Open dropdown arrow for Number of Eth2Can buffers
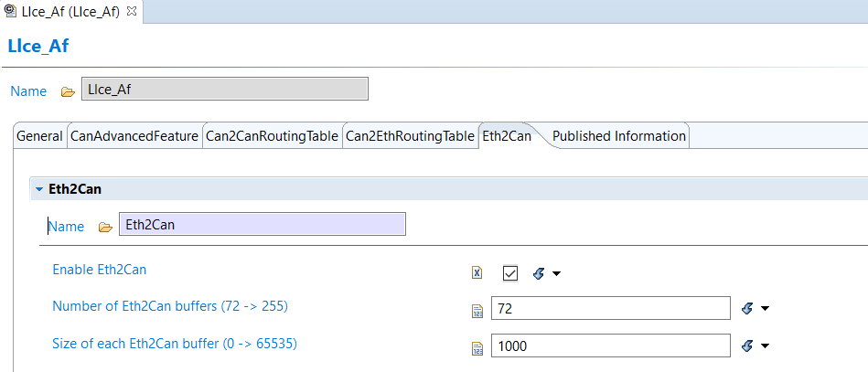Screen dimensions: 868x372 coord(765,310)
